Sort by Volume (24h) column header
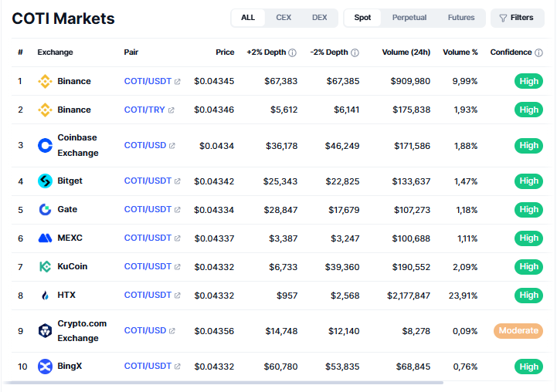The image size is (557, 392). click(x=406, y=52)
